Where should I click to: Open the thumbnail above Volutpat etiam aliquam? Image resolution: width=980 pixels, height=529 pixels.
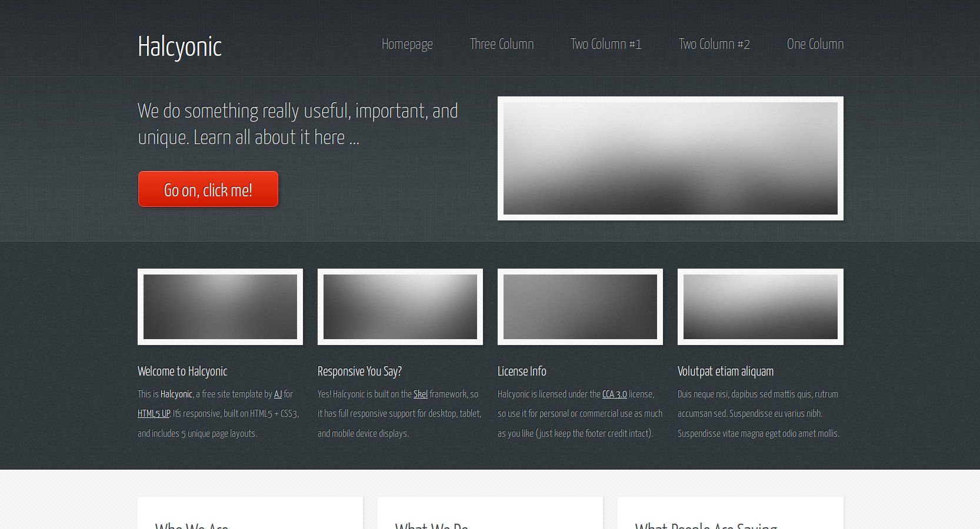point(760,307)
